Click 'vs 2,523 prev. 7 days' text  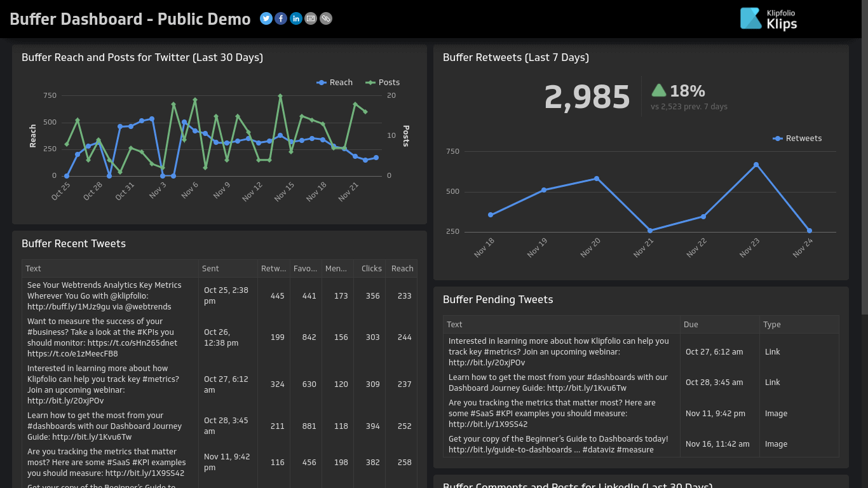coord(689,107)
